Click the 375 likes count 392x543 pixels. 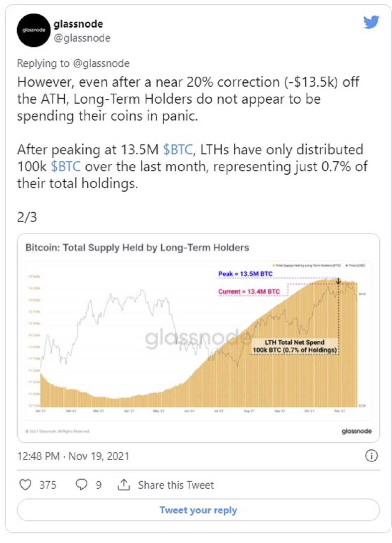click(x=48, y=485)
